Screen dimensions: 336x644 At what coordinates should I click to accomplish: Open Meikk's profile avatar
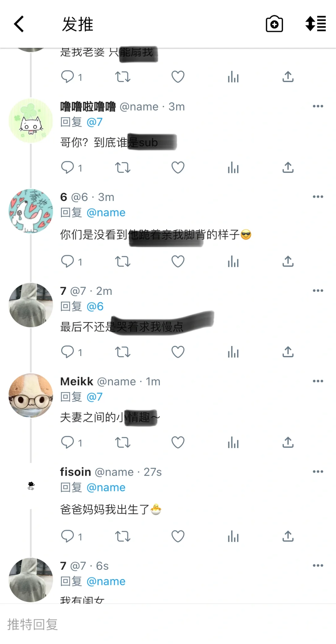pos(31,395)
